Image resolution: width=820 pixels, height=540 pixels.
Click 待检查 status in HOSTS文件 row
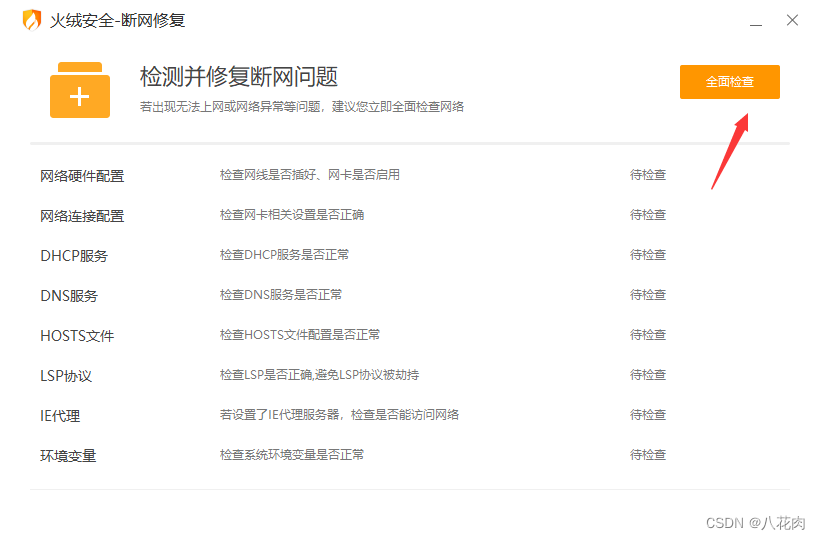click(648, 335)
